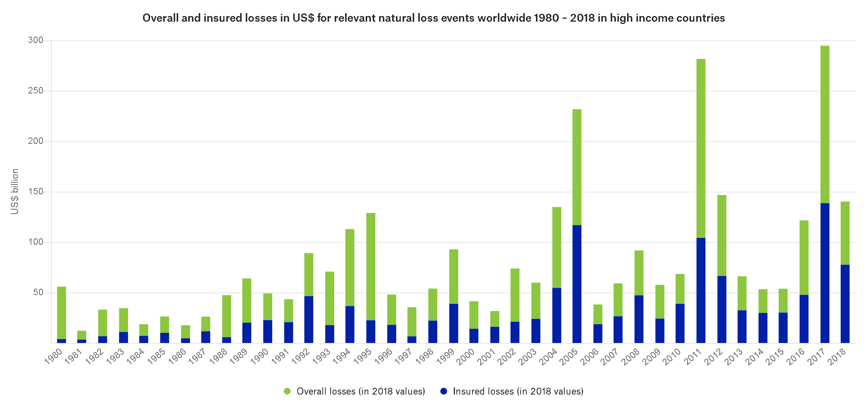Click the chart title text

click(434, 18)
